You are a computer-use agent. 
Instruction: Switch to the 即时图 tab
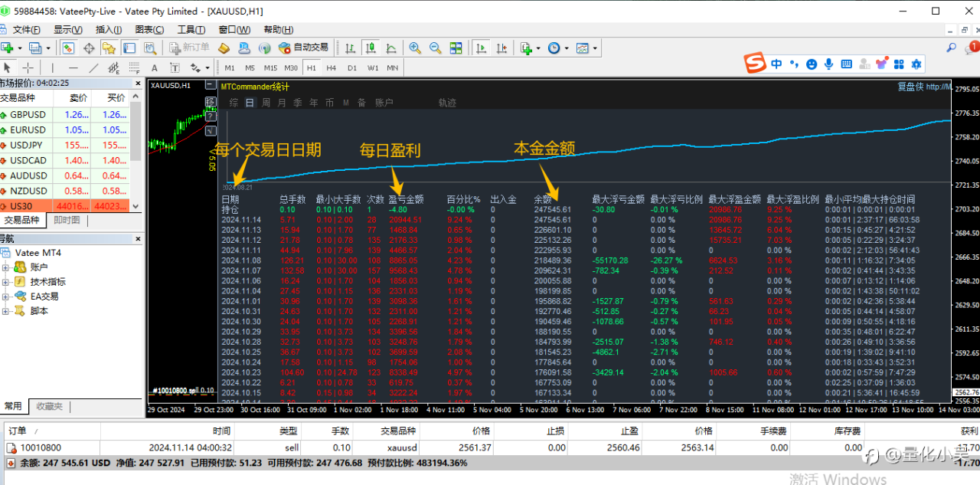tap(67, 221)
